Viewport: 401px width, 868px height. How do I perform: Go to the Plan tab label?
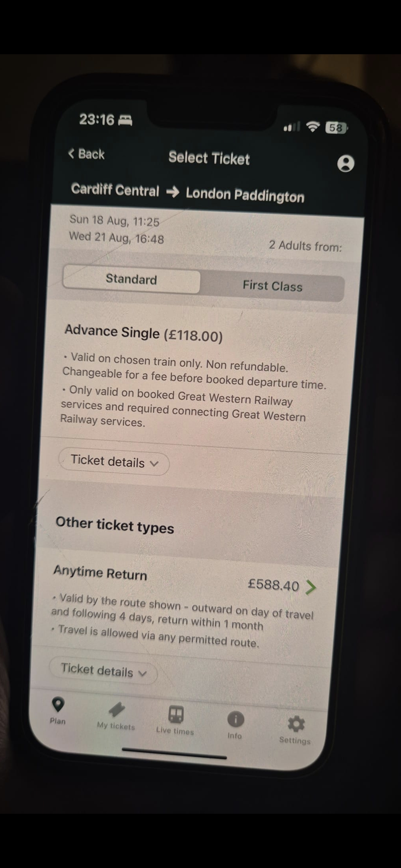tap(58, 721)
